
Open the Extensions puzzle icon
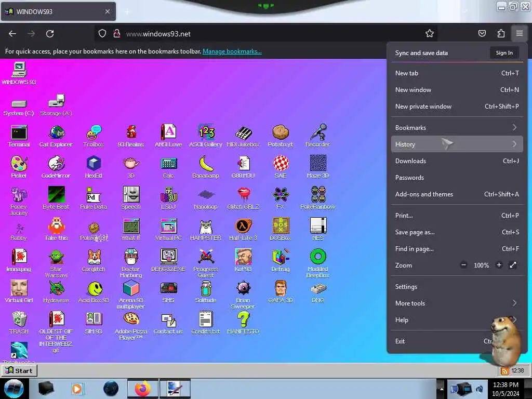(x=501, y=33)
